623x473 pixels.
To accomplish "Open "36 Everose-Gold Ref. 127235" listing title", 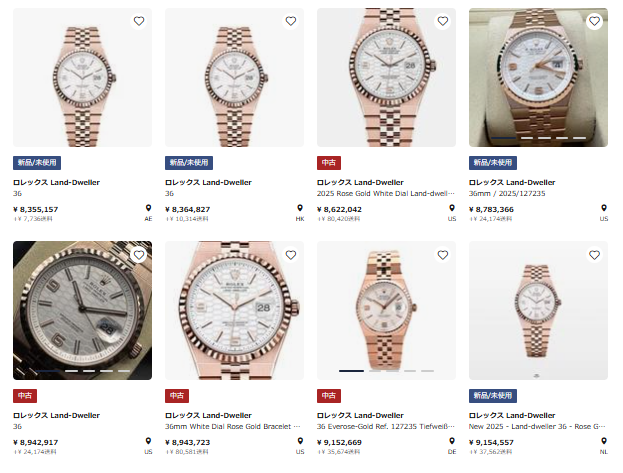I will pyautogui.click(x=385, y=426).
